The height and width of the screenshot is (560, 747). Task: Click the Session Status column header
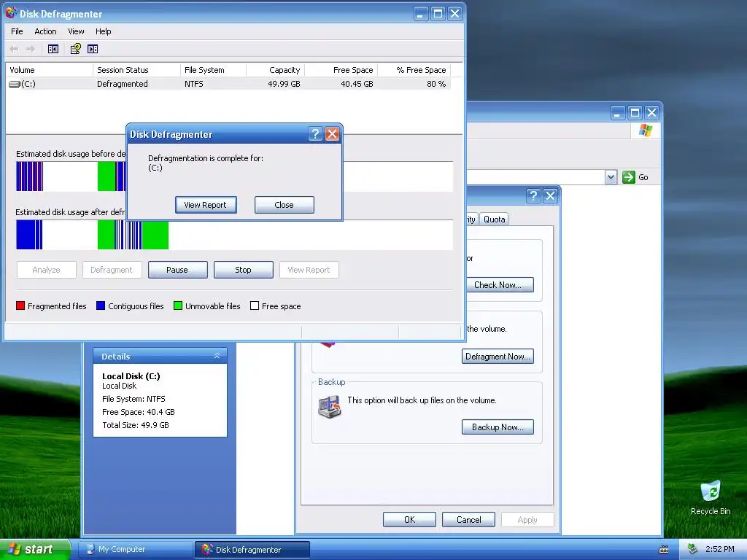[x=136, y=70]
